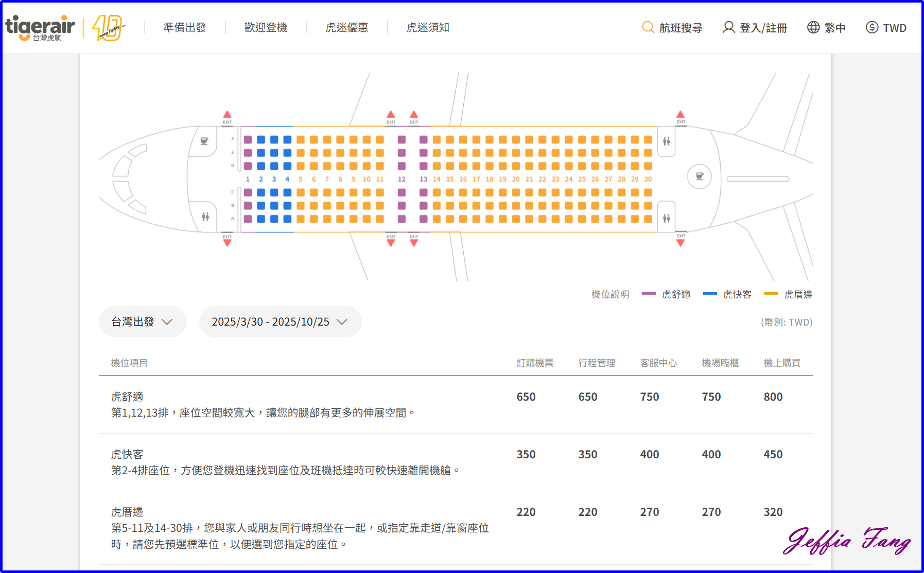The width and height of the screenshot is (924, 573).
Task: Click the front lavatory icon near row A
Action: pyautogui.click(x=205, y=217)
